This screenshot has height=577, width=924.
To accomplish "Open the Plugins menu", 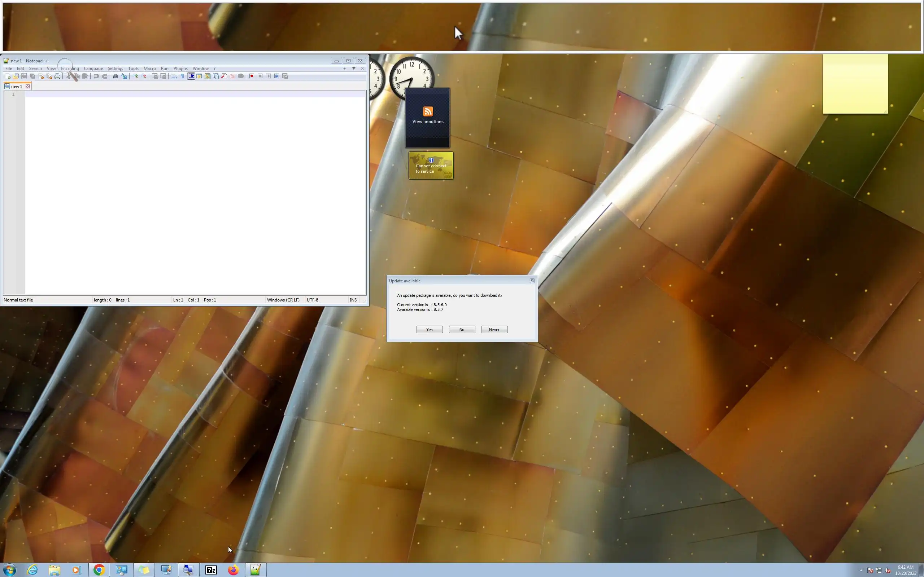I will click(180, 69).
